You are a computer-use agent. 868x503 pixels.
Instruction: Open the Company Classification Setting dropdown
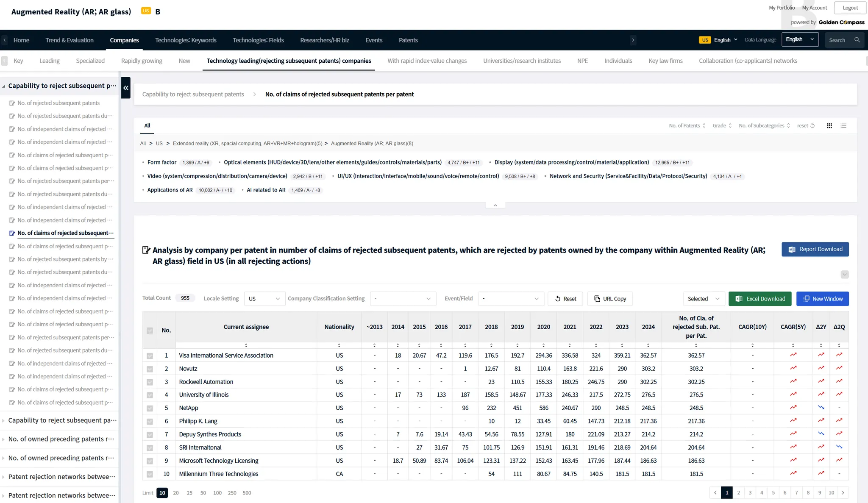(402, 299)
